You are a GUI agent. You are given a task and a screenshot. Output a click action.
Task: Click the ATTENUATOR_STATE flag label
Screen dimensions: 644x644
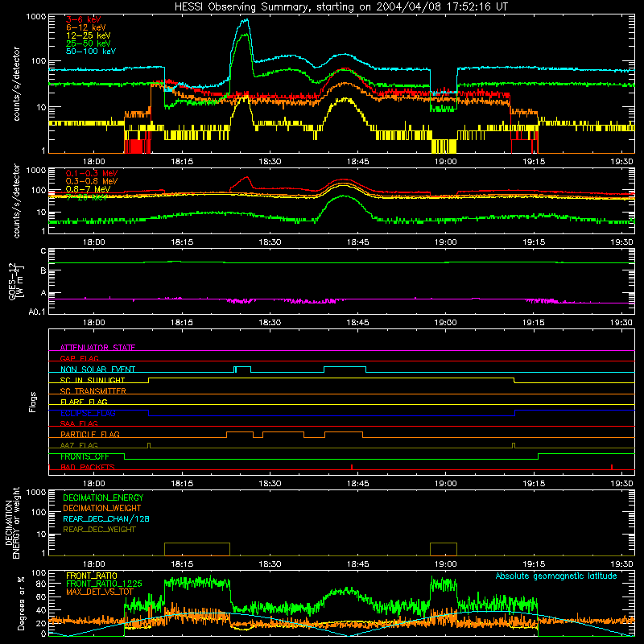tap(97, 348)
